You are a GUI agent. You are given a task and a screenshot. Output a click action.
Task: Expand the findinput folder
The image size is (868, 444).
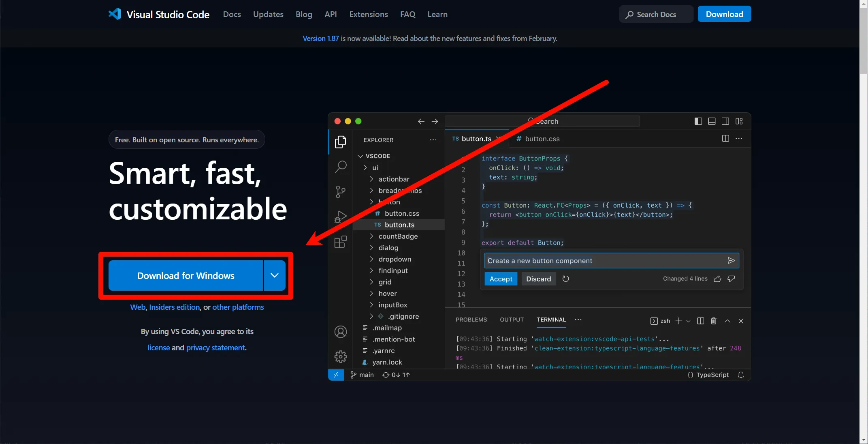pos(371,270)
